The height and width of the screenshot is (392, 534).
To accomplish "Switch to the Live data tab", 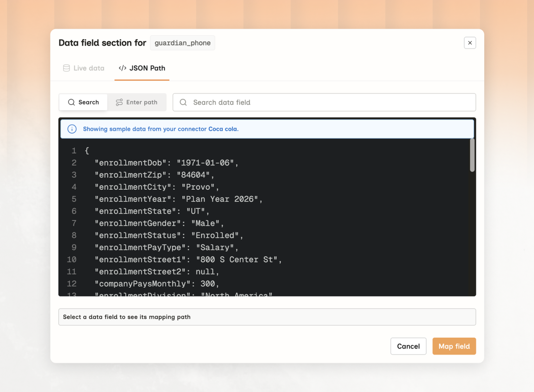I will [x=84, y=68].
